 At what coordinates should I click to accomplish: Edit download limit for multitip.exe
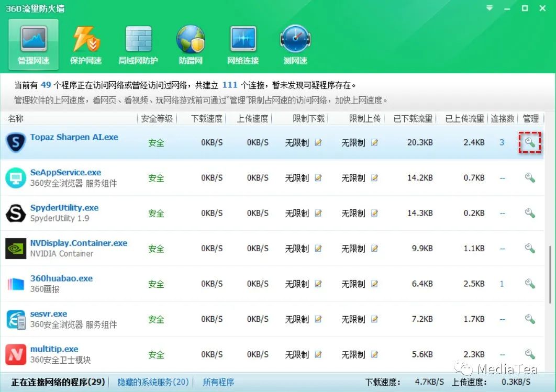318,354
